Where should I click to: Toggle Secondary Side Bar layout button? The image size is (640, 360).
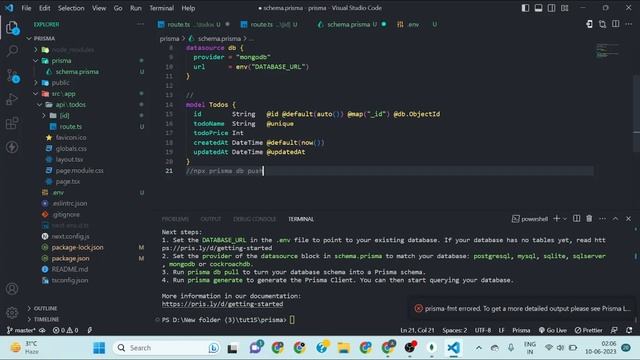pyautogui.click(x=551, y=8)
